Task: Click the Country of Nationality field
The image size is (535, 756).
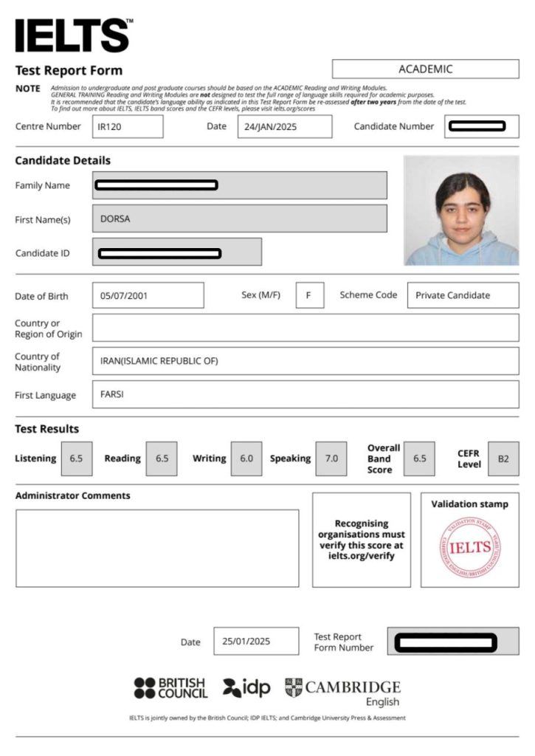Action: 306,360
